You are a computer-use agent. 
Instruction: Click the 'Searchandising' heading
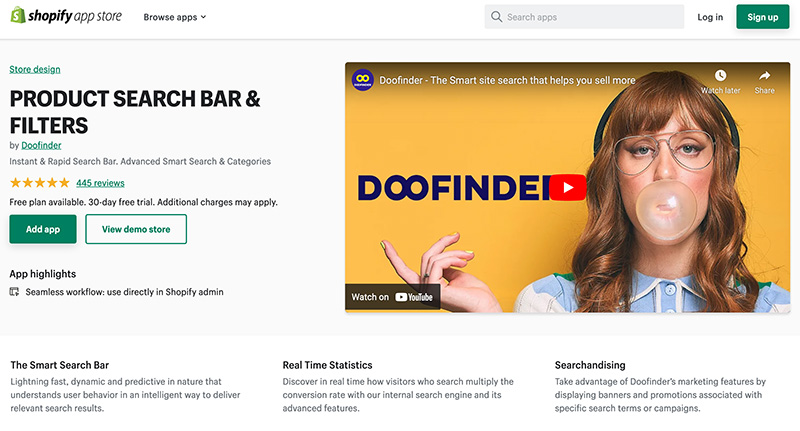[x=590, y=365]
